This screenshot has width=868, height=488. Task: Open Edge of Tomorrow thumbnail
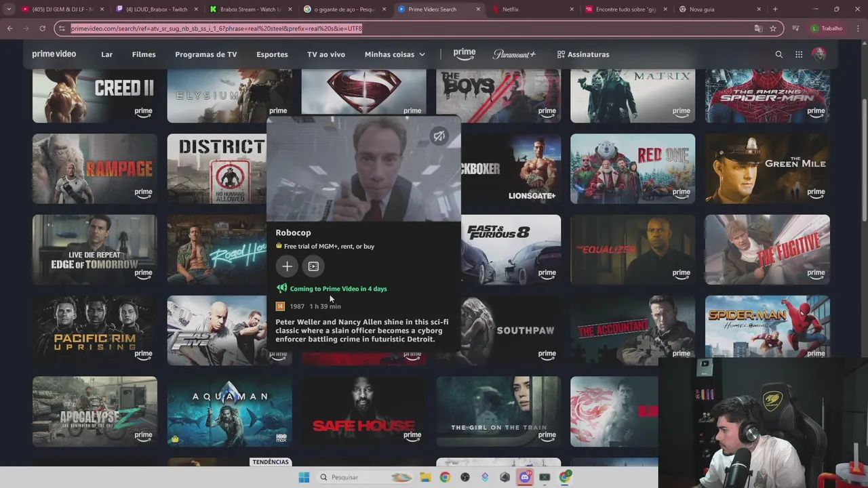pyautogui.click(x=94, y=249)
